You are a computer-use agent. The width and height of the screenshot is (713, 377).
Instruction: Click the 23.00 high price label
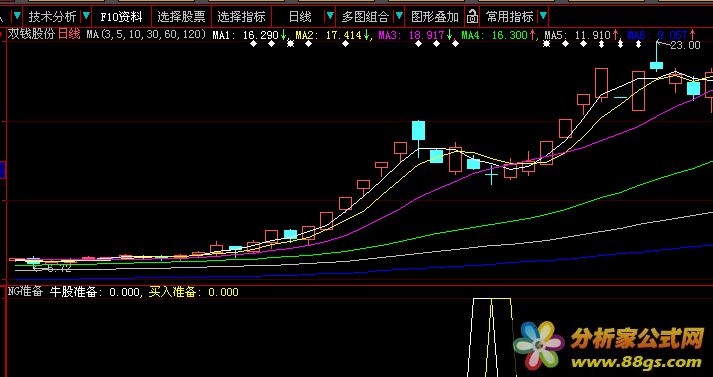tap(685, 45)
